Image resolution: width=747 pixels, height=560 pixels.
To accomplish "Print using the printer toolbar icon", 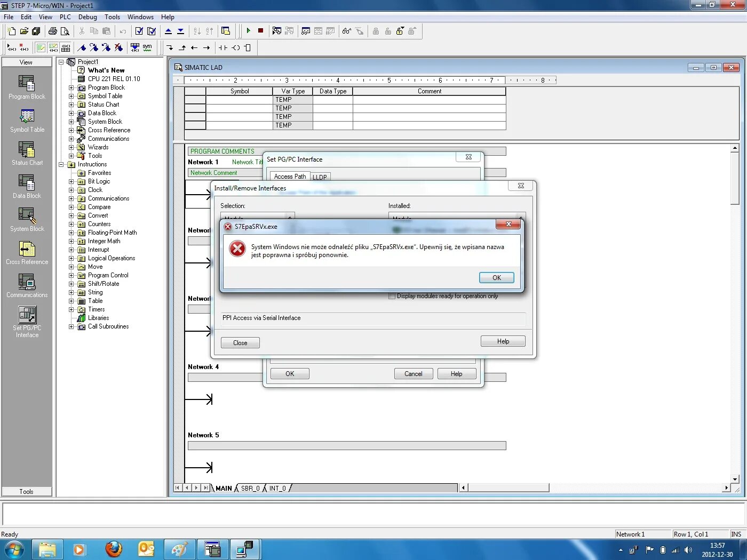I will (53, 31).
